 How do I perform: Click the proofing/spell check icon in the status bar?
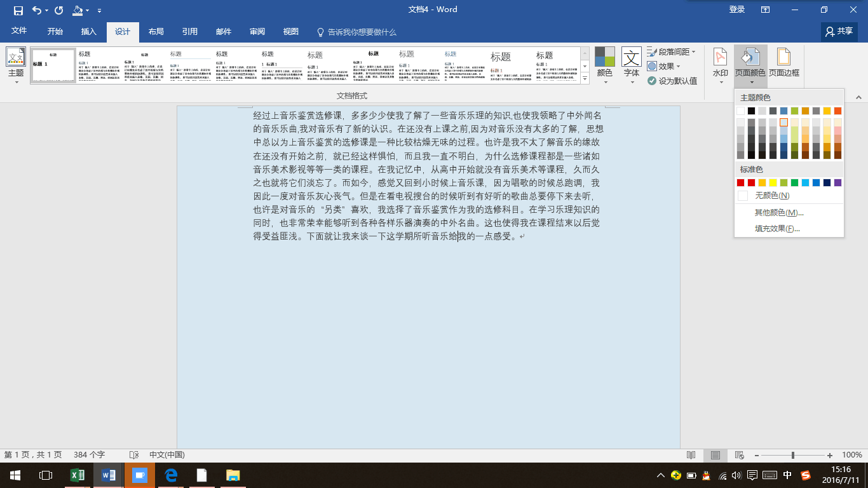(x=134, y=455)
